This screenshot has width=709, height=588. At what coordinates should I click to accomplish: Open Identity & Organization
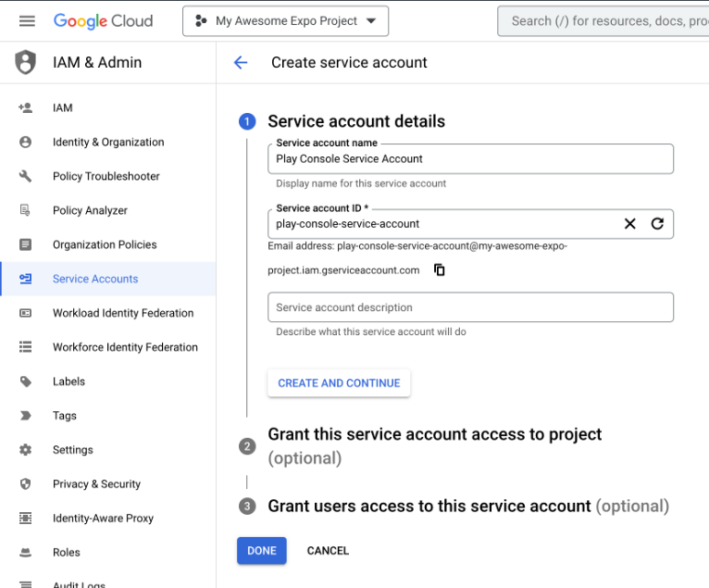click(x=108, y=142)
